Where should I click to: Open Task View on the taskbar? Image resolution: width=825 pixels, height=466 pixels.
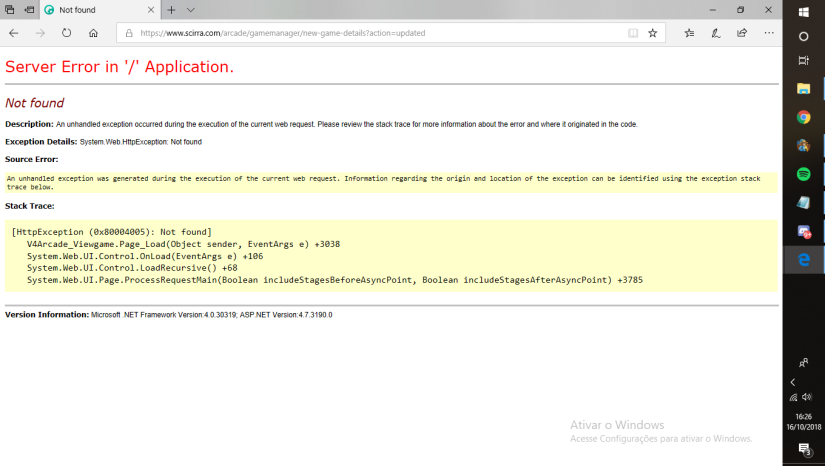[803, 60]
